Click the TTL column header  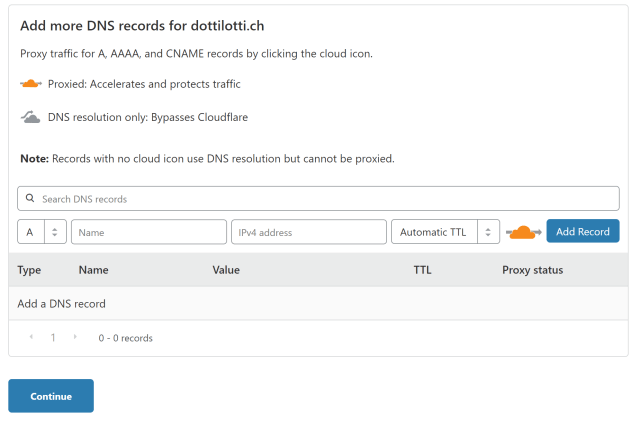(422, 270)
